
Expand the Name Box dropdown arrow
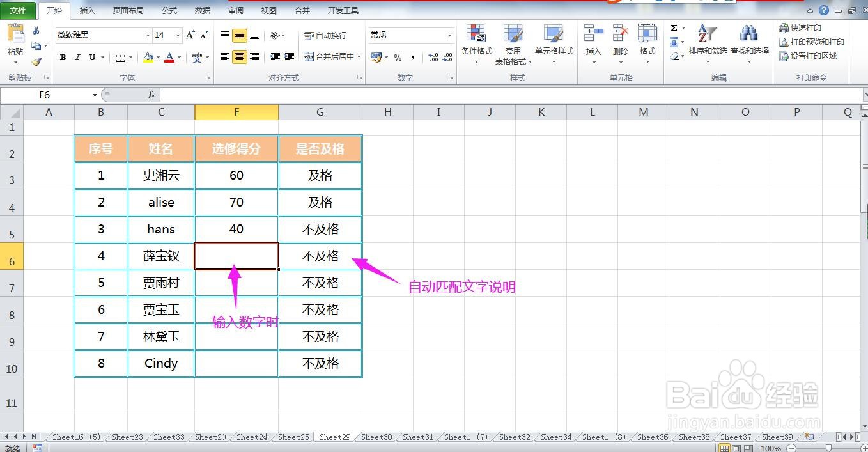click(95, 95)
